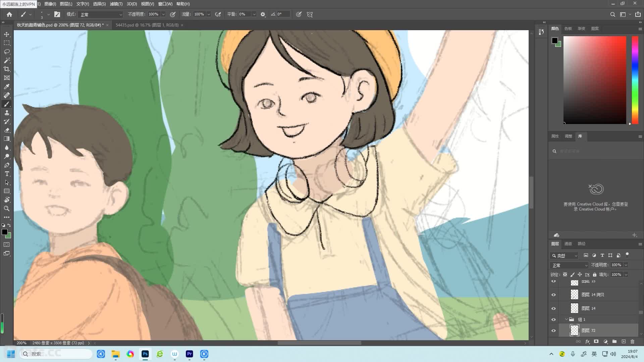Switch to the 色板 swatches tab
The image size is (644, 362).
(x=568, y=28)
